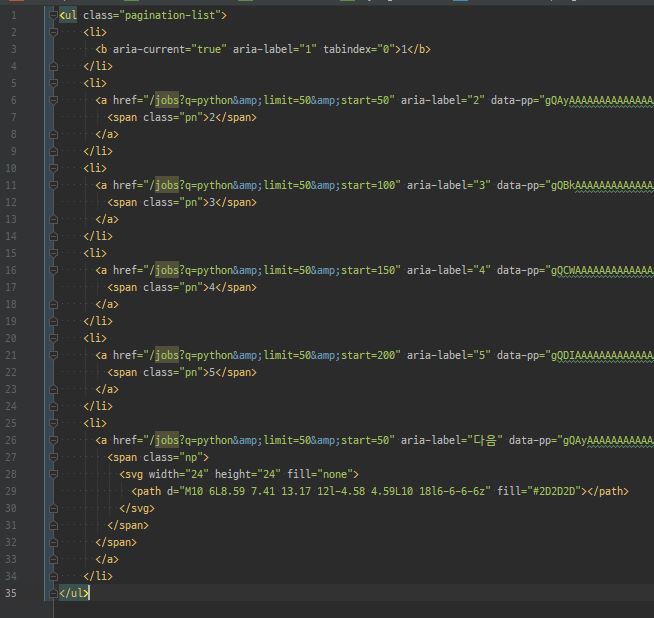Click closing </svg> tag on line 30
Screen dimensions: 654x618
(x=137, y=508)
